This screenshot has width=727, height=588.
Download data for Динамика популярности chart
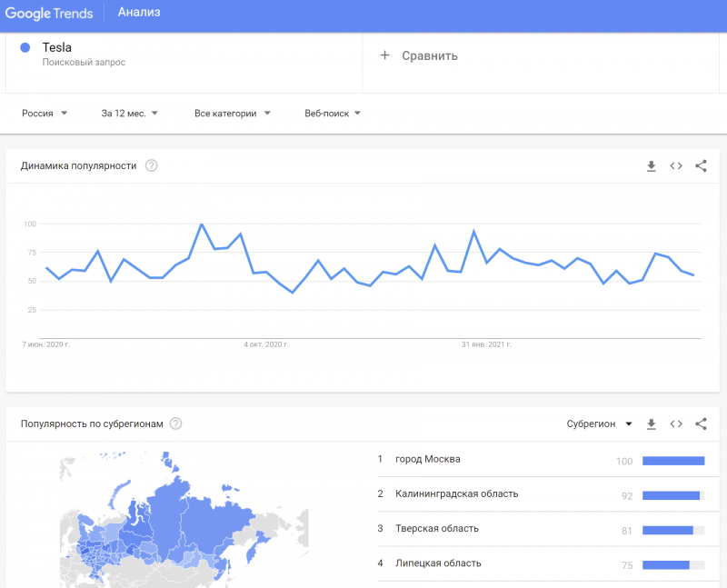(651, 166)
